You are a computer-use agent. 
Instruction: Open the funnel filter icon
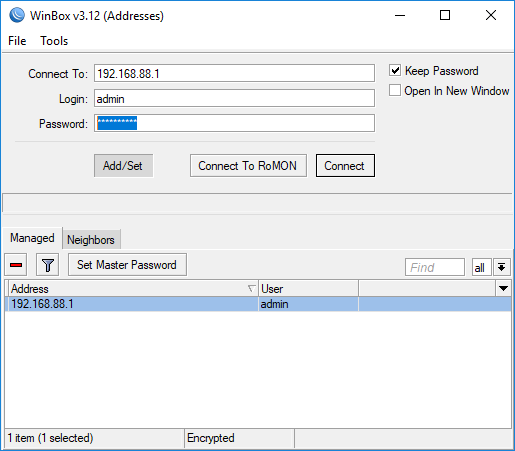[x=48, y=265]
